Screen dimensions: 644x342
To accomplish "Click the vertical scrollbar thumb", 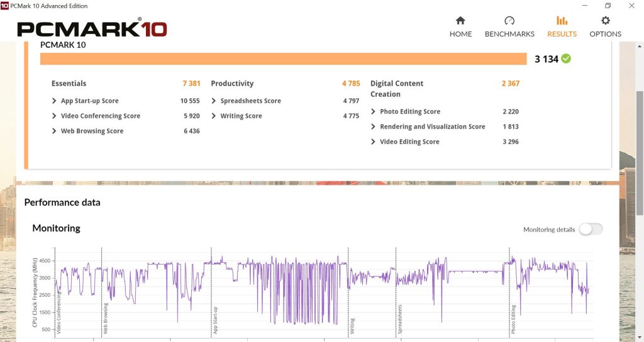I will tap(640, 151).
